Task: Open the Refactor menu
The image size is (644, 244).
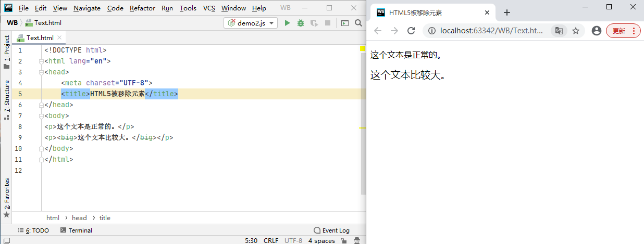Action: (142, 8)
